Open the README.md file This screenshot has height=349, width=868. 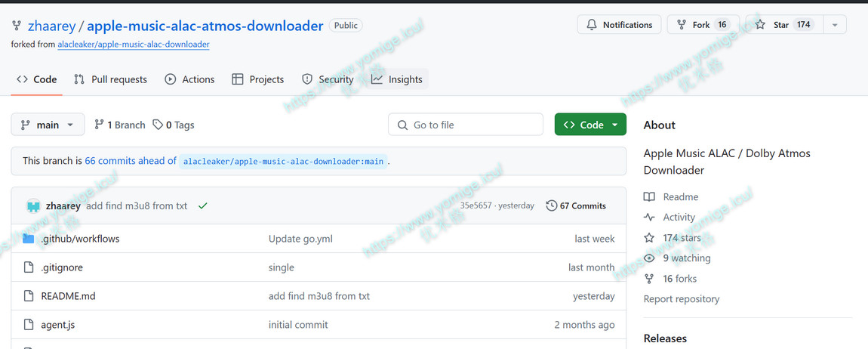pos(68,296)
